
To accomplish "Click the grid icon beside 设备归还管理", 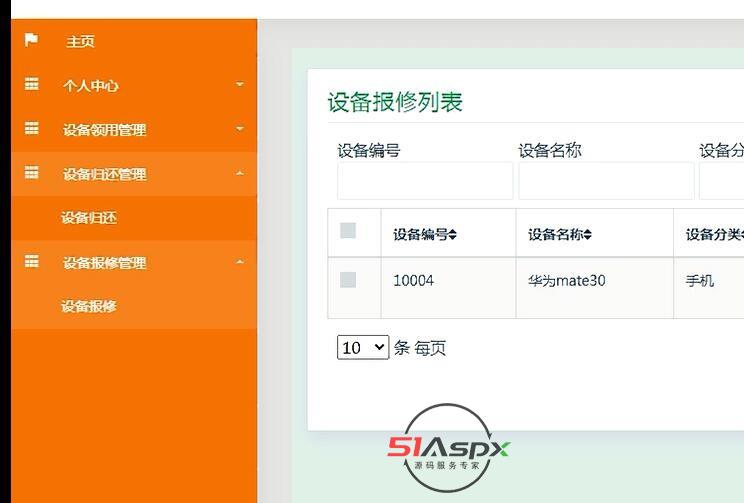I will (x=31, y=172).
